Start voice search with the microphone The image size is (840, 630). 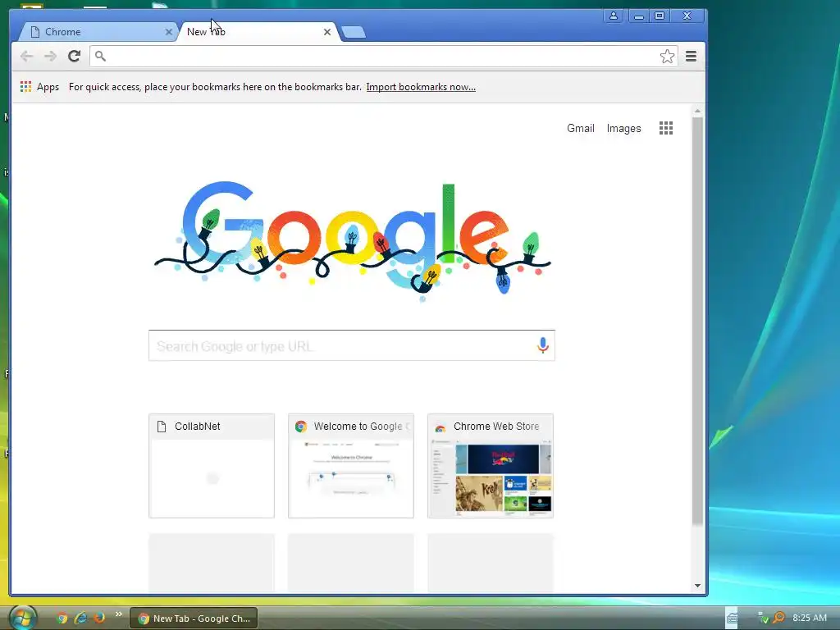pos(543,345)
